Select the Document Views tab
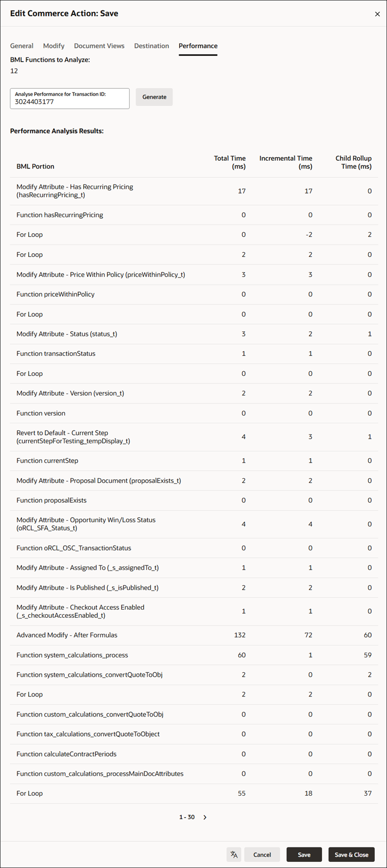The height and width of the screenshot is (868, 387). coord(99,46)
